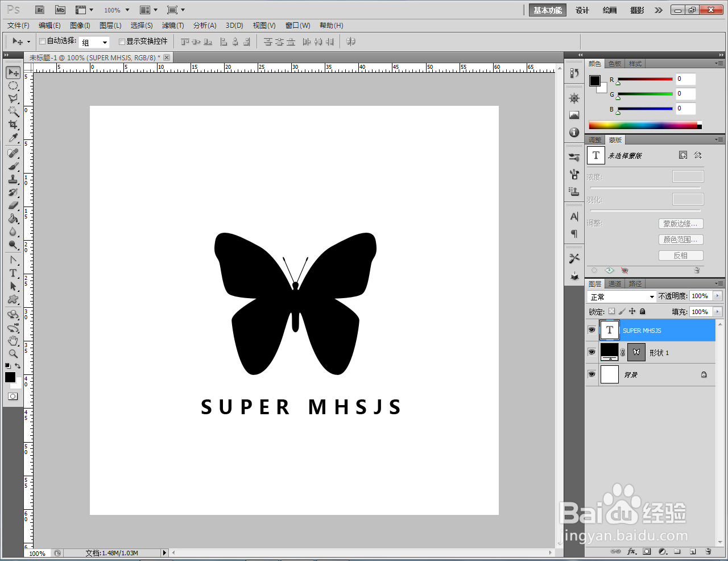
Task: Open the Info panel icon
Action: point(574,132)
